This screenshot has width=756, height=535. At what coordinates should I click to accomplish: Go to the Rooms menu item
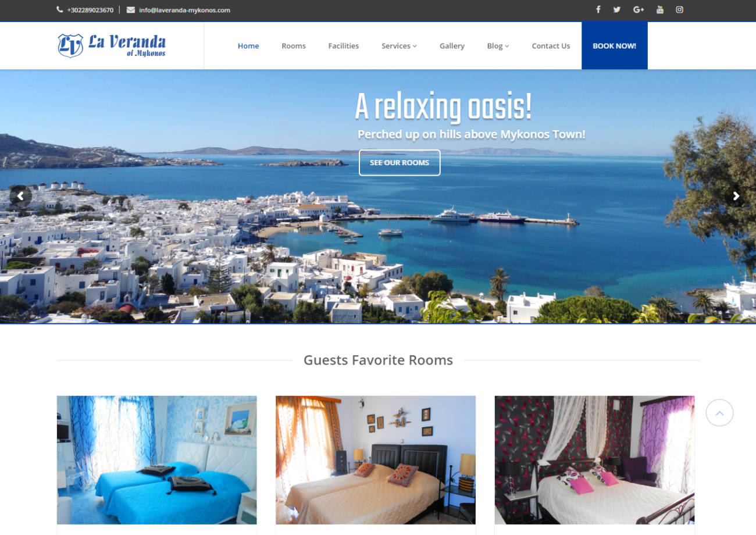coord(294,46)
